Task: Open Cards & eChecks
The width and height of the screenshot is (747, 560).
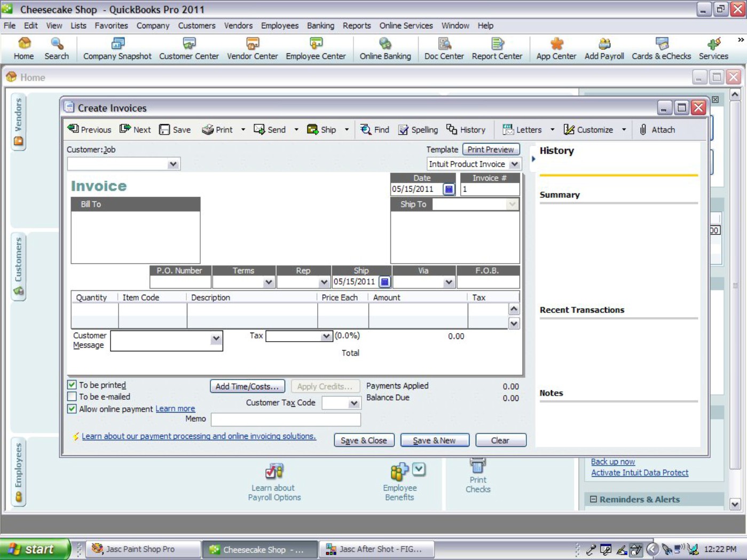Action: point(661,49)
